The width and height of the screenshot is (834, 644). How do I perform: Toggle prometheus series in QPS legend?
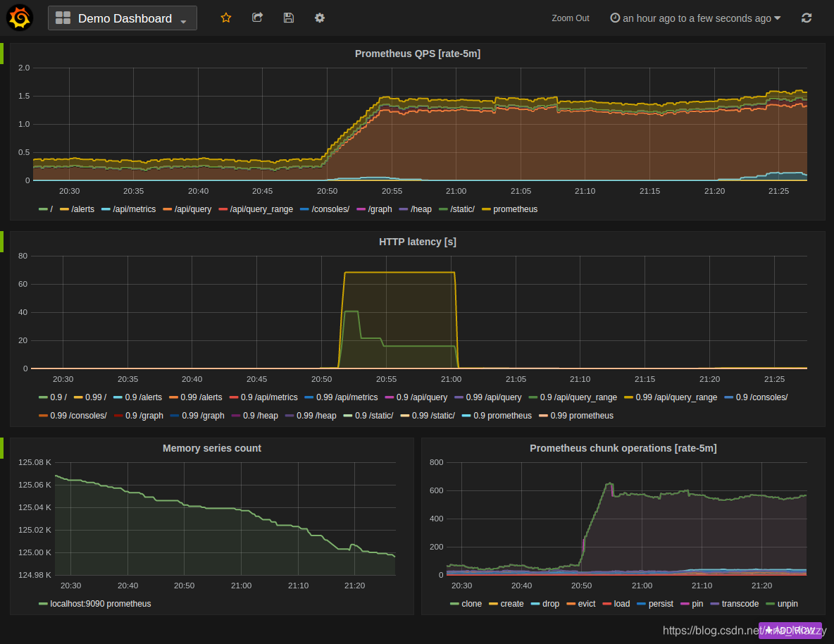point(509,209)
